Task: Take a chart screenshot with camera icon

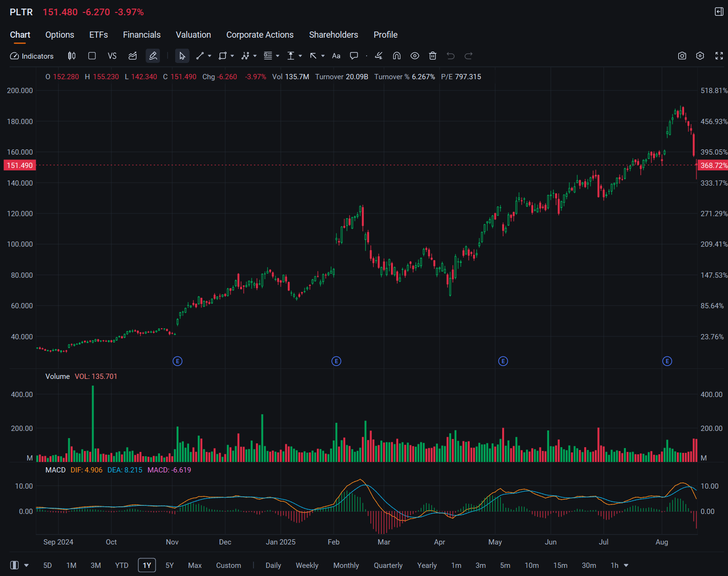Action: pos(682,56)
